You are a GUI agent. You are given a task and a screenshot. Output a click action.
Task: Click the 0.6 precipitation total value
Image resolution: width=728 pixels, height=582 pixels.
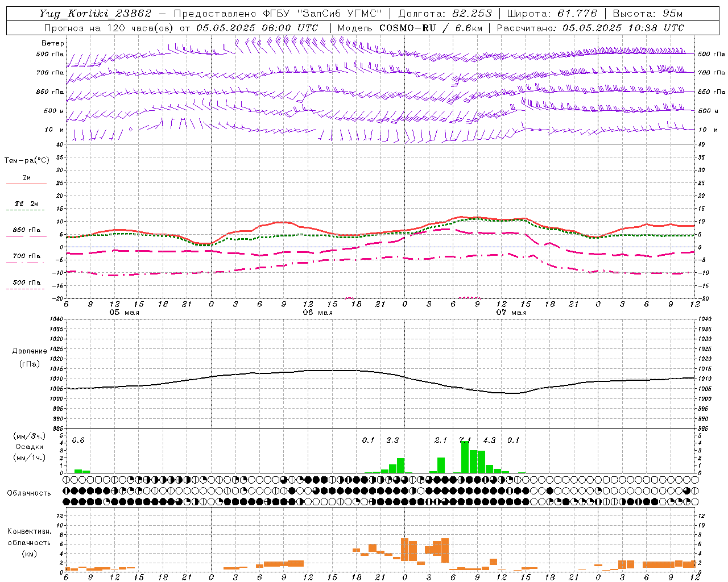tap(78, 440)
